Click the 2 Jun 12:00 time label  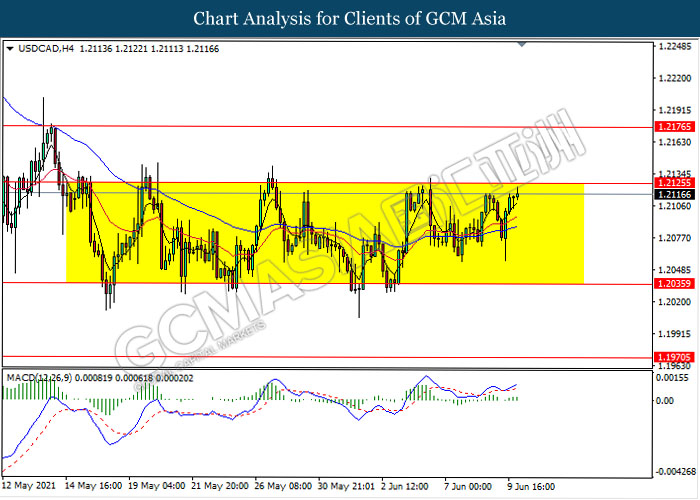click(404, 486)
